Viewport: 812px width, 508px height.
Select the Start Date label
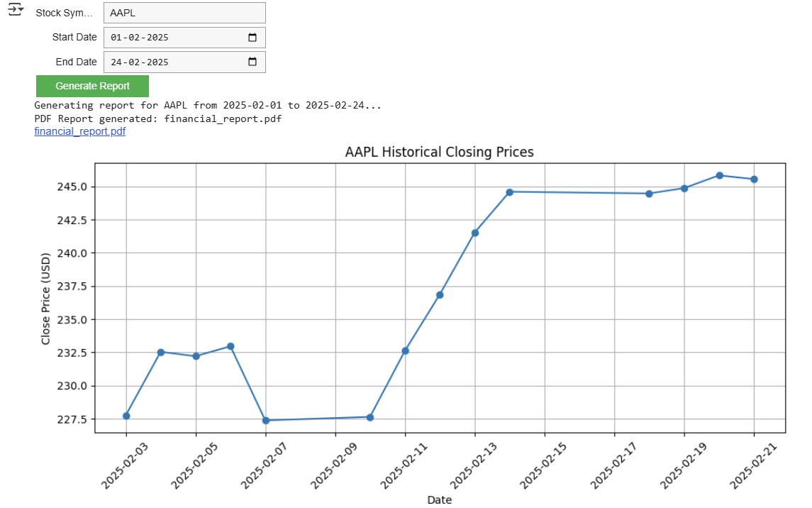click(x=74, y=38)
